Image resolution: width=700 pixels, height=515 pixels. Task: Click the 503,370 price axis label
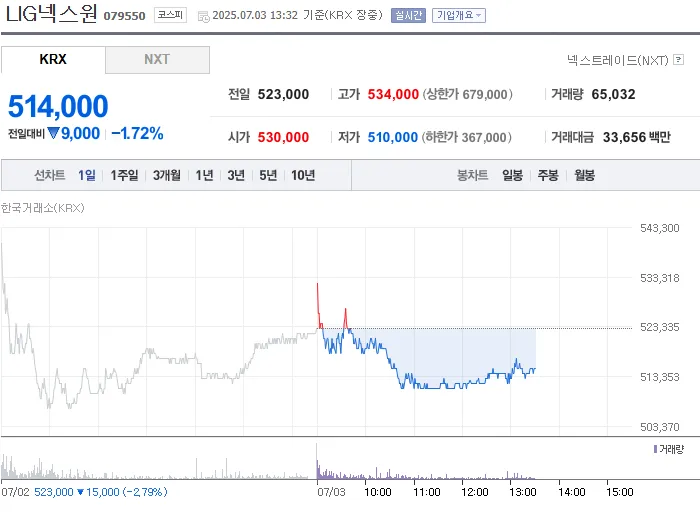pyautogui.click(x=659, y=427)
